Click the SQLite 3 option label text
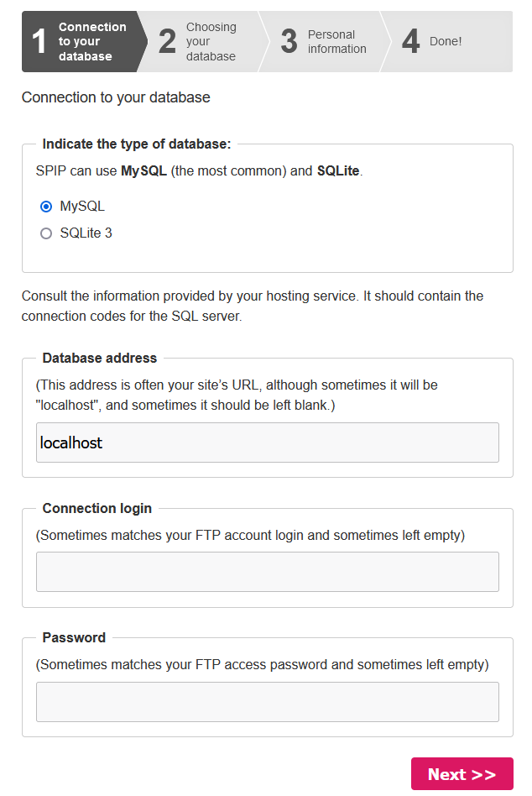Screen dimensions: 532x796 coord(86,234)
